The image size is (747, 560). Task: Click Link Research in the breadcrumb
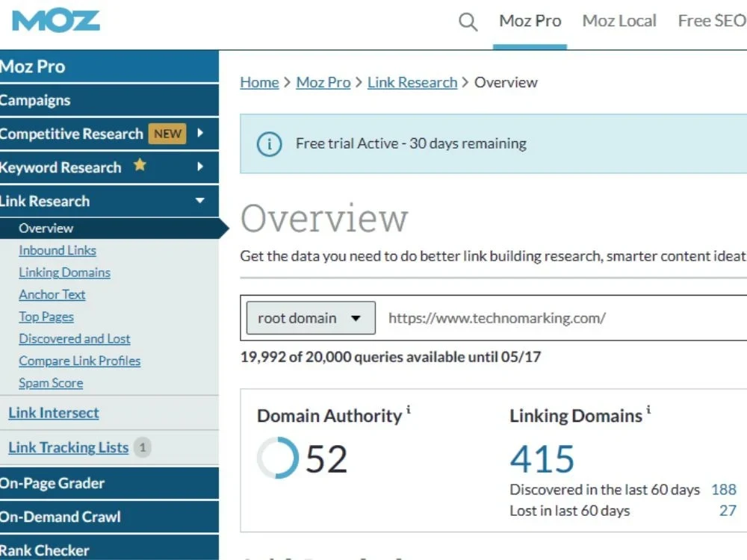click(x=412, y=82)
